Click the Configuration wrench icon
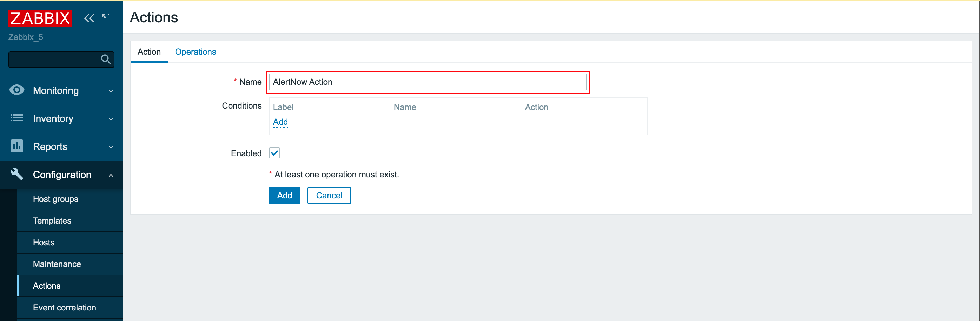This screenshot has width=980, height=321. [x=17, y=174]
